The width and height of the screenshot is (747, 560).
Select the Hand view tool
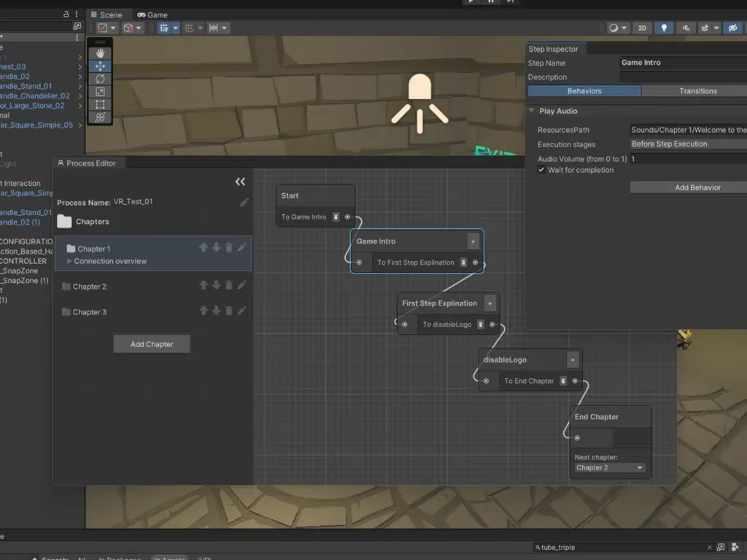point(101,53)
